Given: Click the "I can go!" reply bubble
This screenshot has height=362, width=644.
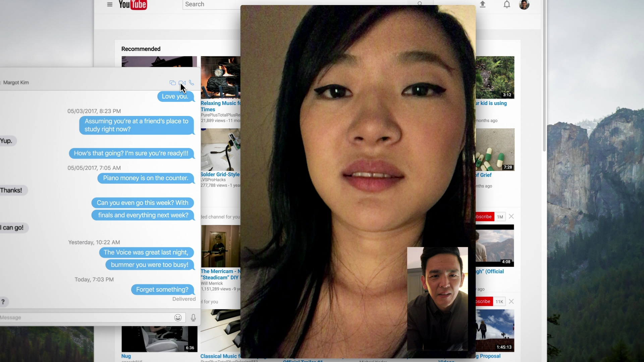Looking at the screenshot, I should pos(13,228).
